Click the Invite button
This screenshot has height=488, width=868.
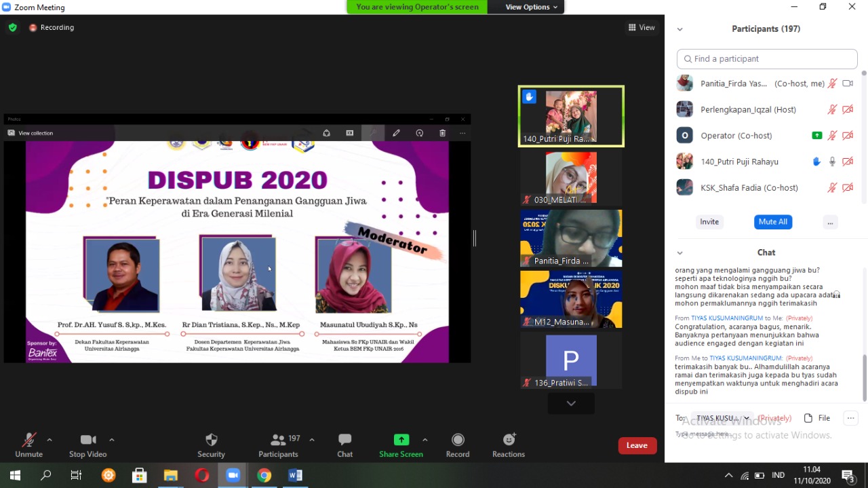(709, 222)
